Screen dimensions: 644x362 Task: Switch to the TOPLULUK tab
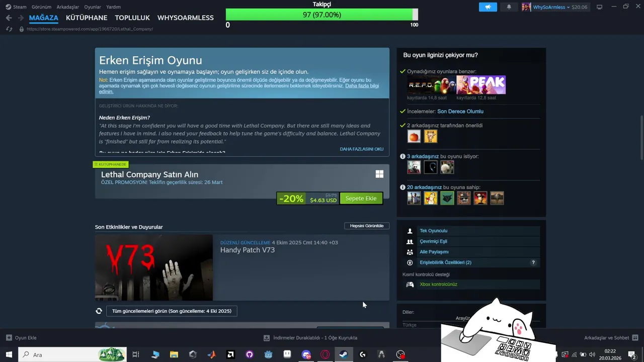pyautogui.click(x=132, y=18)
